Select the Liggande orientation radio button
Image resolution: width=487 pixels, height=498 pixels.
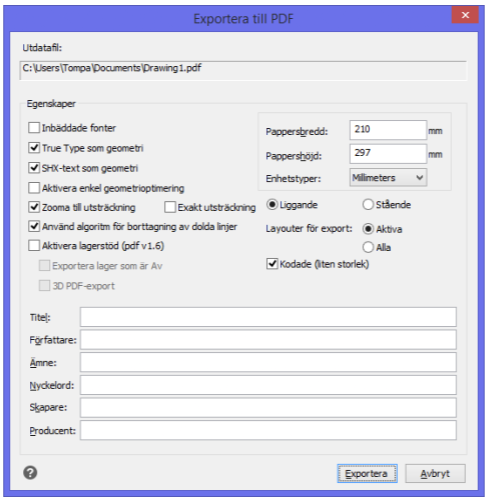[272, 204]
